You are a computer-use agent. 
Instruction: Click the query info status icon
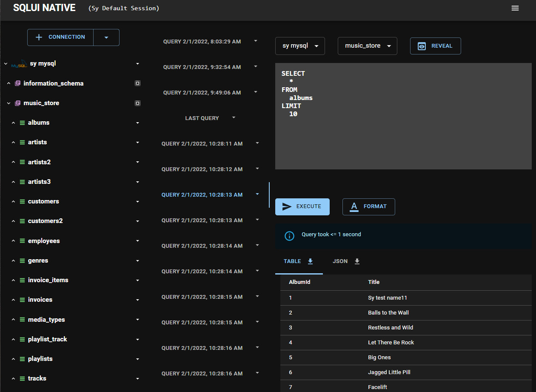tap(289, 236)
